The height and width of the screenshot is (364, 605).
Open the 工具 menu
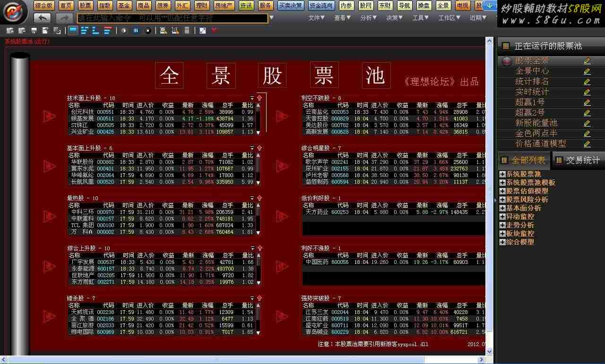(x=421, y=18)
